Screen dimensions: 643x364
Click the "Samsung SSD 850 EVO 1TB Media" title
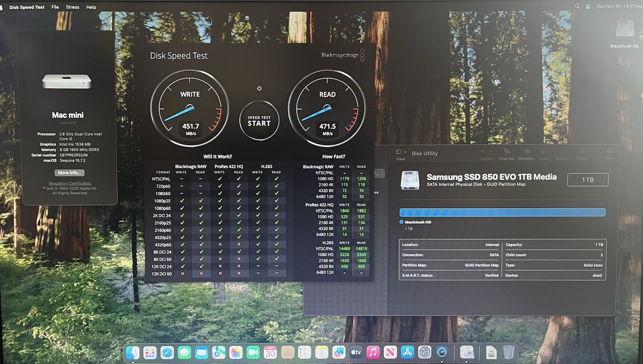click(491, 177)
